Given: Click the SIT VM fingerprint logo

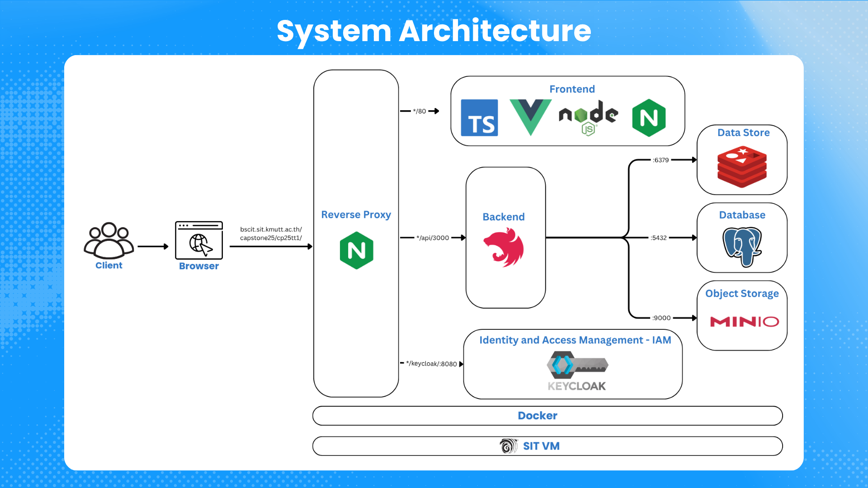Looking at the screenshot, I should [x=508, y=446].
